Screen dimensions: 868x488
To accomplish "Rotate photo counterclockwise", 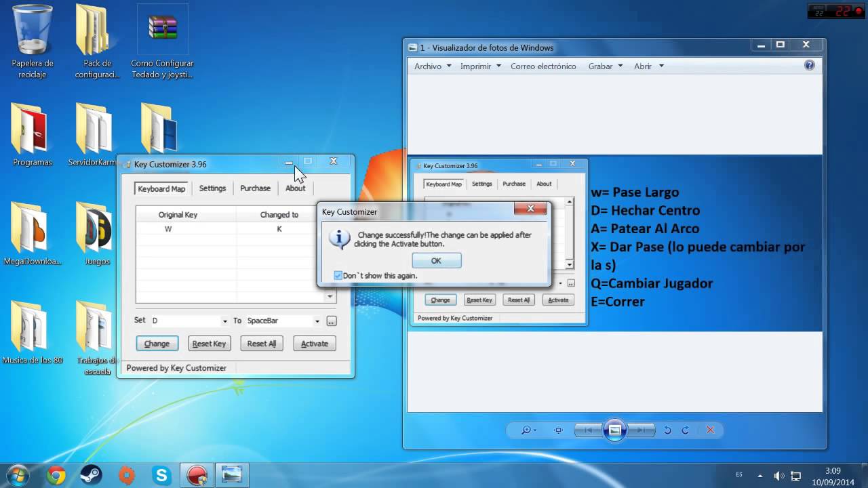I will (x=667, y=430).
